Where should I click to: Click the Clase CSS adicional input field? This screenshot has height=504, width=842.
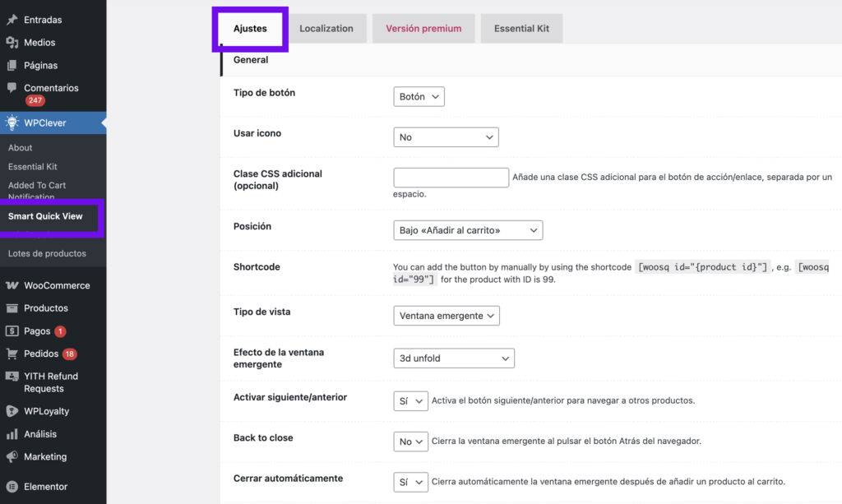coord(451,177)
